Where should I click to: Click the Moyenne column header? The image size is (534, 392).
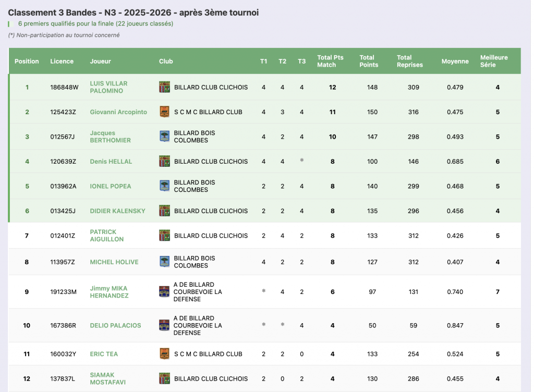(455, 61)
